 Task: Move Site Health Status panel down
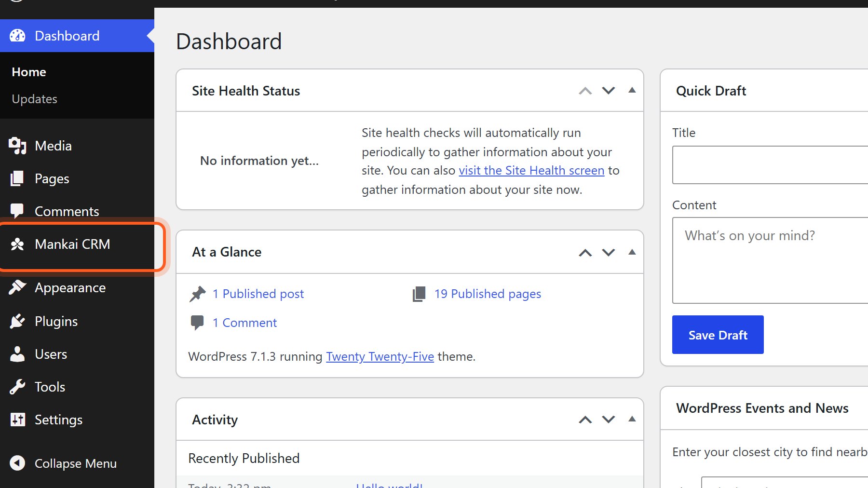[x=609, y=91]
